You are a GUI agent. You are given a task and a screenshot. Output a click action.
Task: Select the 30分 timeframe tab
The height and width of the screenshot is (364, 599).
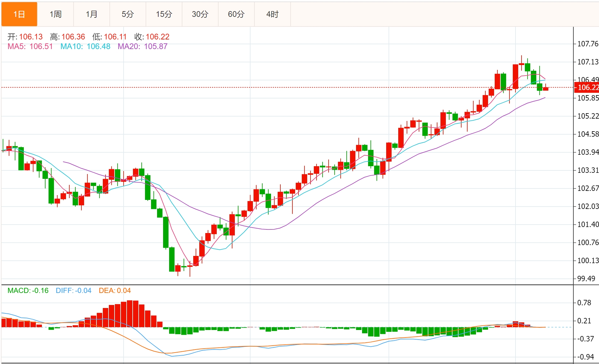pyautogui.click(x=200, y=14)
